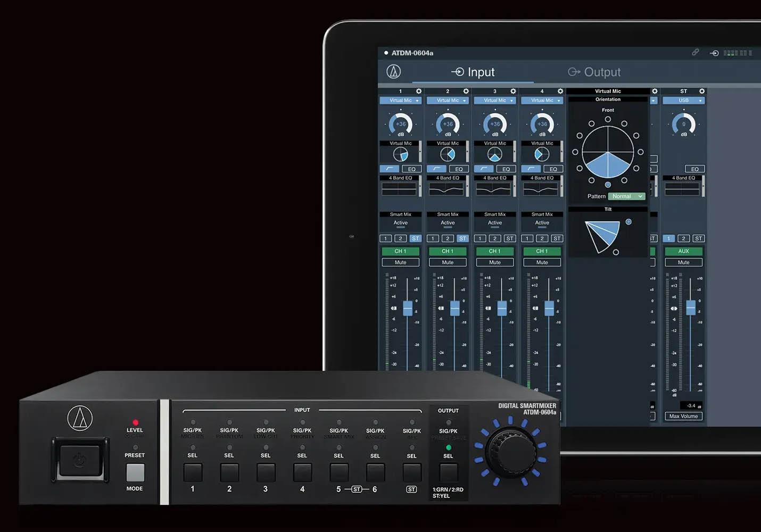This screenshot has width=761, height=532.
Task: Switch to the Output tab
Action: (594, 72)
